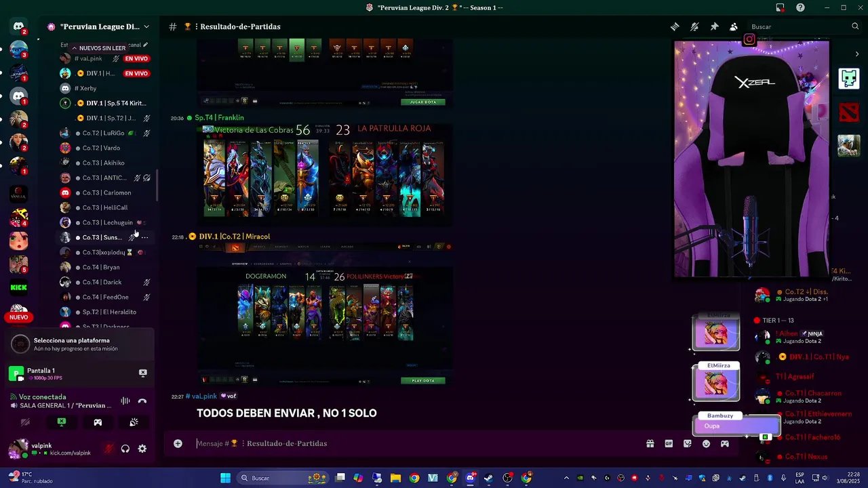Click the NUEVOS SIN LEER unread jump button
868x488 pixels.
(x=99, y=48)
